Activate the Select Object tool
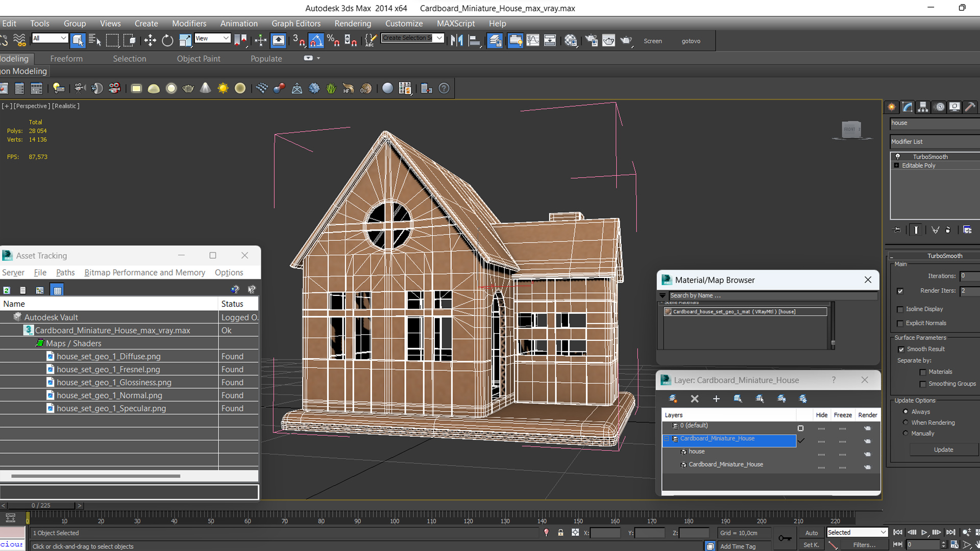This screenshot has height=551, width=980. pos(78,40)
